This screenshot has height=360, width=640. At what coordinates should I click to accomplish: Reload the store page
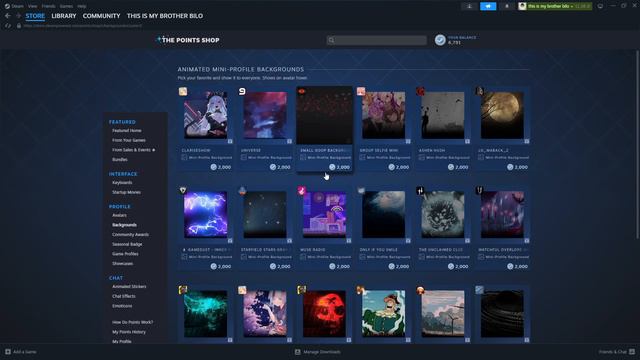tap(8, 25)
